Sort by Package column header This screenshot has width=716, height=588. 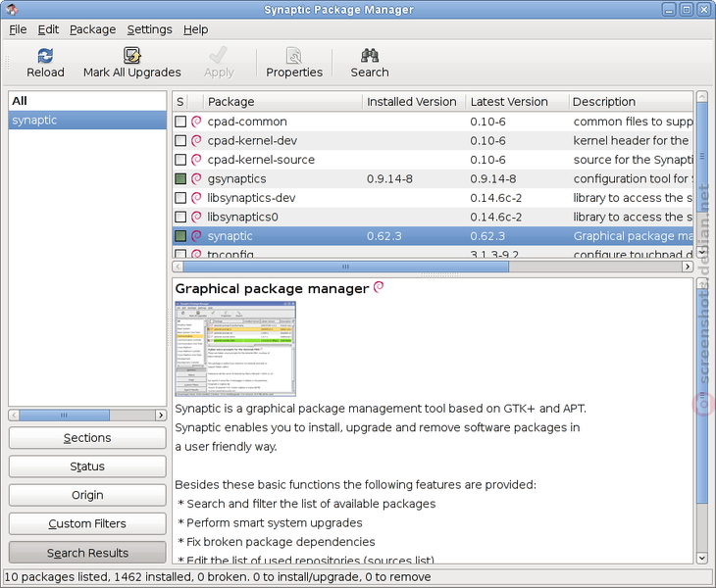(283, 101)
